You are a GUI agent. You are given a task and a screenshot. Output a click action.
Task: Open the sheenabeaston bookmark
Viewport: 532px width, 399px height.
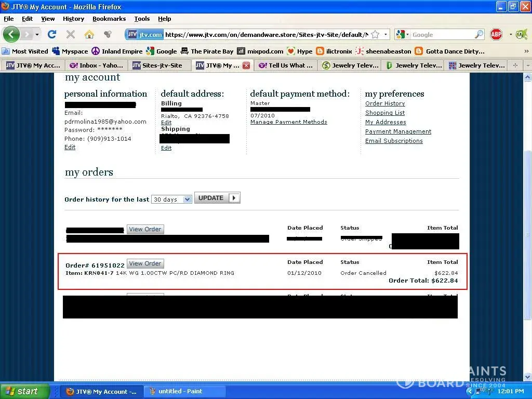click(383, 51)
